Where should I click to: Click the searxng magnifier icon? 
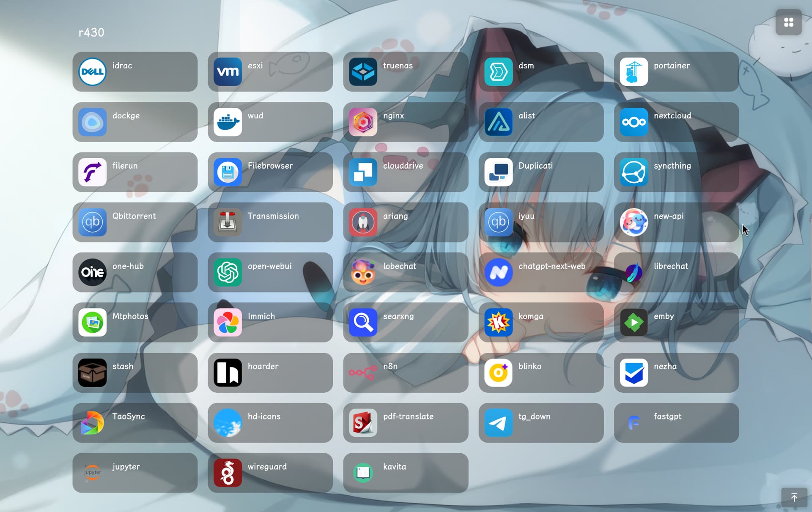click(x=363, y=323)
